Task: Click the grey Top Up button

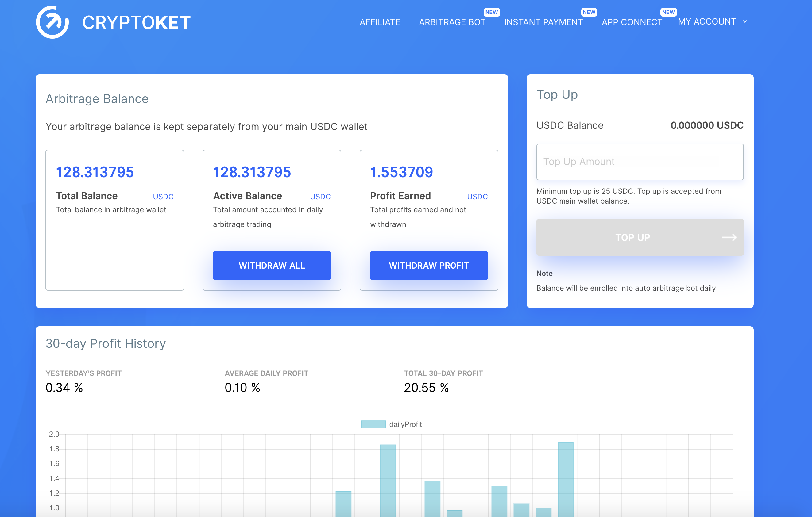Action: 640,237
